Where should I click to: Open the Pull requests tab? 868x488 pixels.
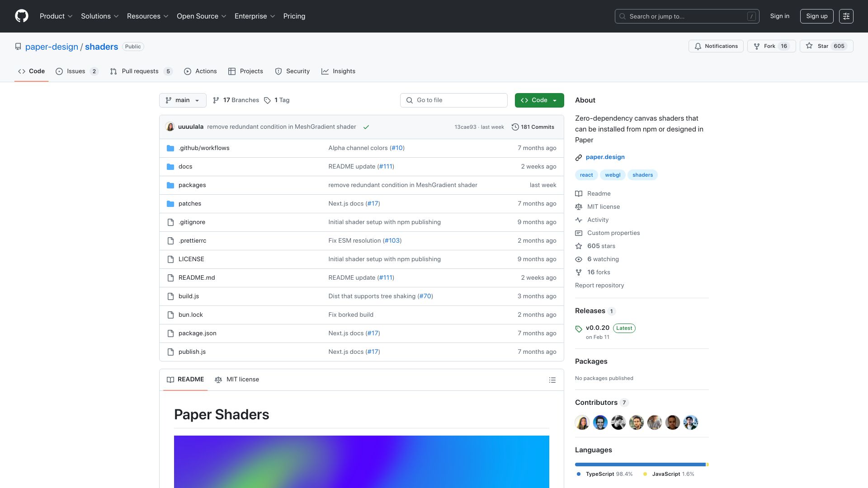(x=141, y=71)
